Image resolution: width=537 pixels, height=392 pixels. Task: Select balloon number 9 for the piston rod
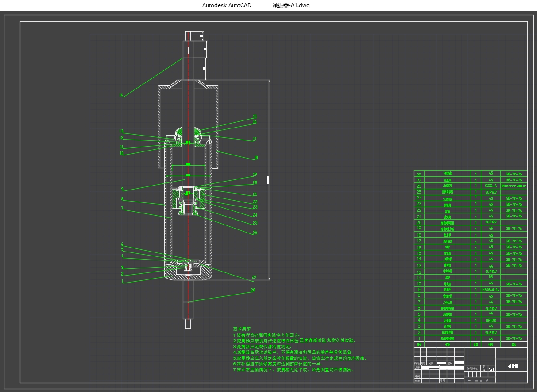(122, 189)
